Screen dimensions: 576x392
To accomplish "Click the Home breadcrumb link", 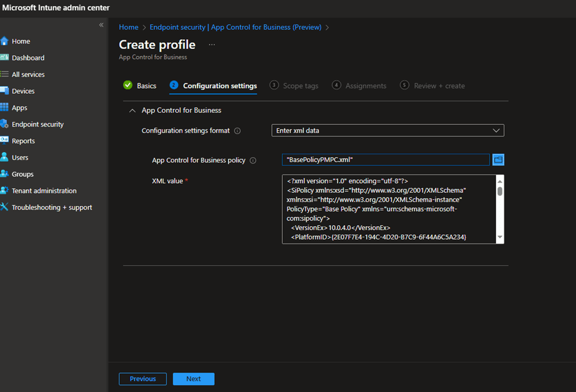I will click(128, 27).
